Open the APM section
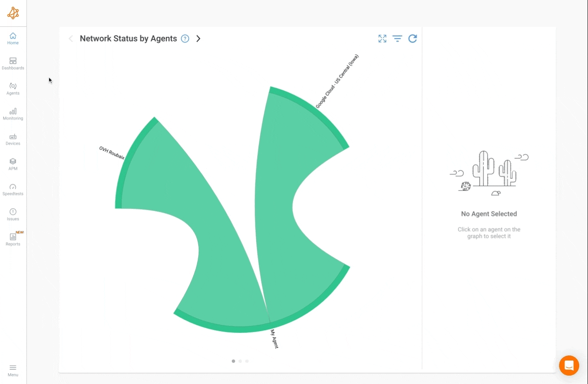This screenshot has width=588, height=384. [13, 165]
